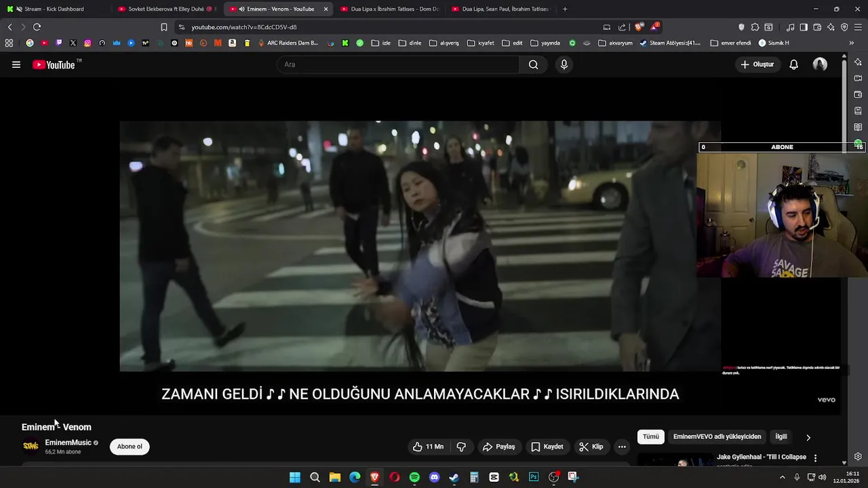868x488 pixels.
Task: Open Windows Start menu
Action: [295, 477]
